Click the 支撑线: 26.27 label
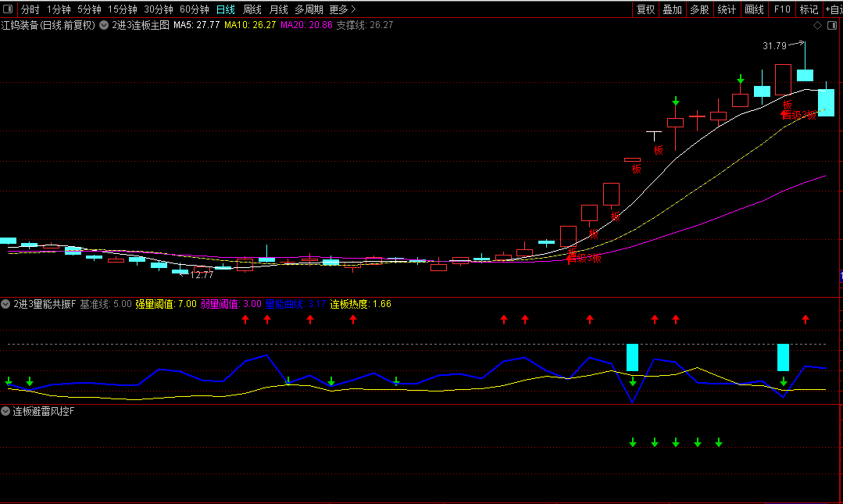Screen dimensions: 843x504 (x=365, y=25)
